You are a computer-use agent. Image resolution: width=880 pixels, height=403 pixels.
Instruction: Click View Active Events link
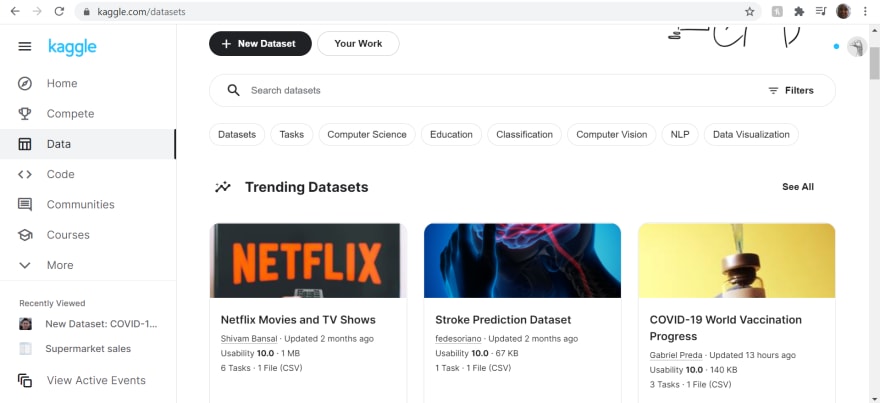(96, 381)
